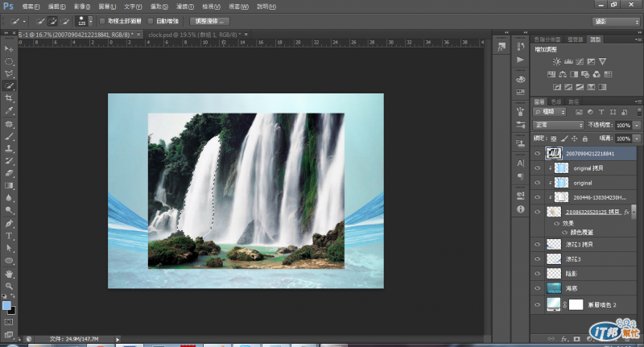Click the light blue foreground color swatch

7,305
